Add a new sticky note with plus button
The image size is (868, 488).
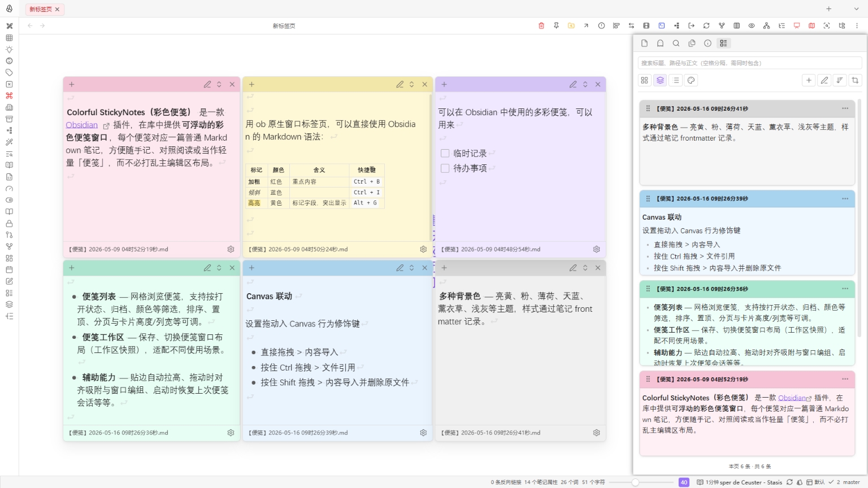(x=809, y=80)
